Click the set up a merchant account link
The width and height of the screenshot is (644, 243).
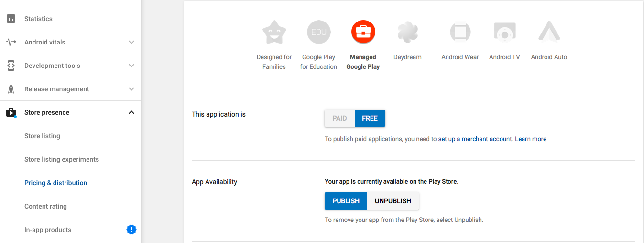[475, 139]
